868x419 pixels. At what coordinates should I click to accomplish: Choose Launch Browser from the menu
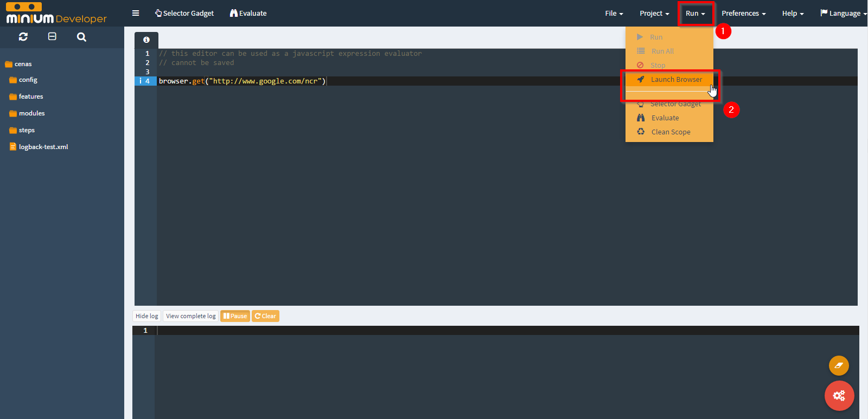point(669,79)
